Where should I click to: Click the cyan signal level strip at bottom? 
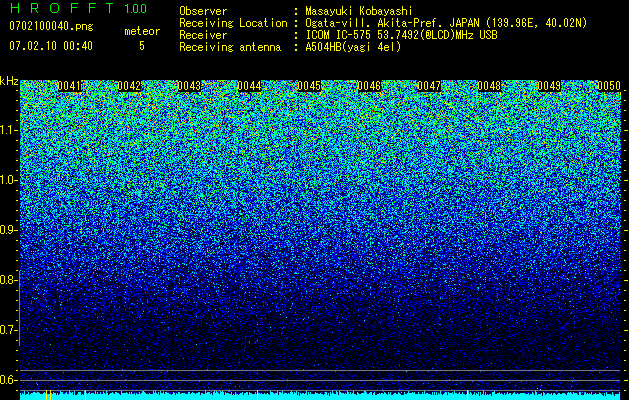[x=320, y=396]
